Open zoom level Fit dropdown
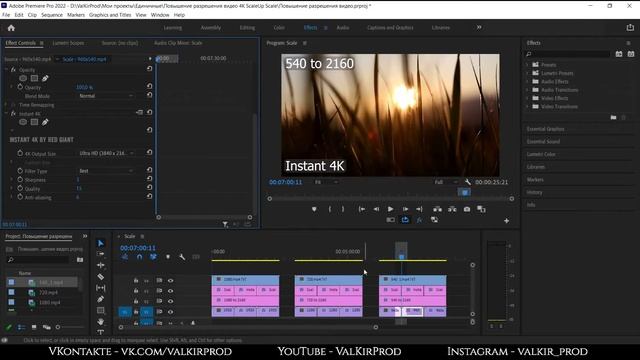This screenshot has width=640, height=360. (x=326, y=182)
